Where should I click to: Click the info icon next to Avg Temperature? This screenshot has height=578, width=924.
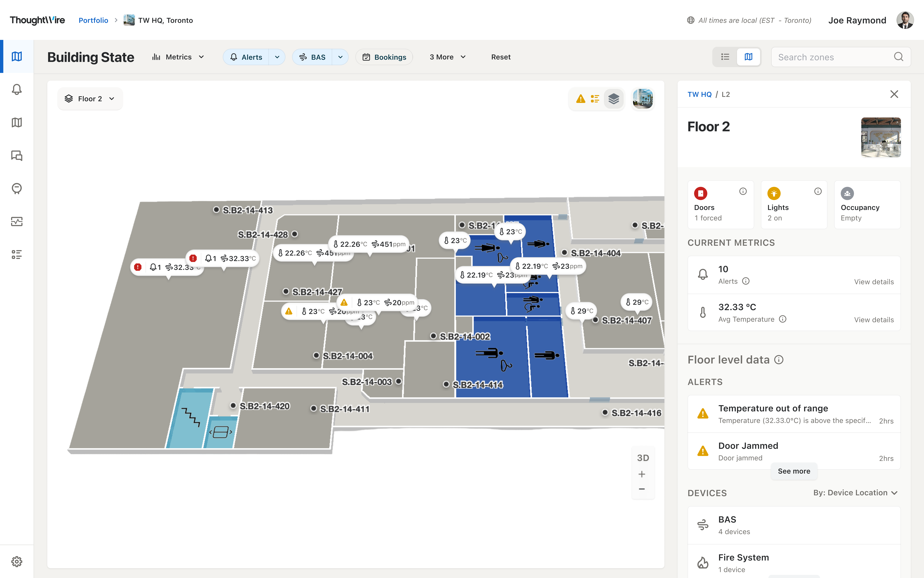(783, 319)
